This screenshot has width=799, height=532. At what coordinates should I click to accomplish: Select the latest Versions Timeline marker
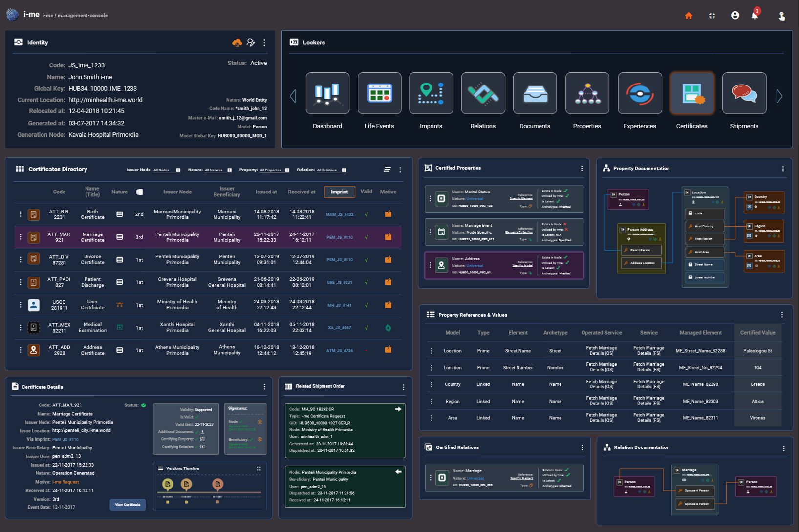(x=217, y=484)
